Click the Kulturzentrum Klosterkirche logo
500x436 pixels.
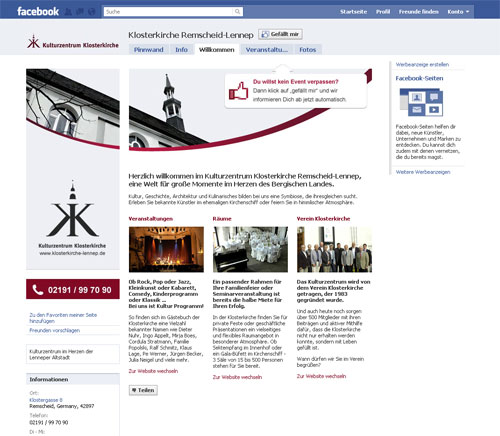[73, 42]
